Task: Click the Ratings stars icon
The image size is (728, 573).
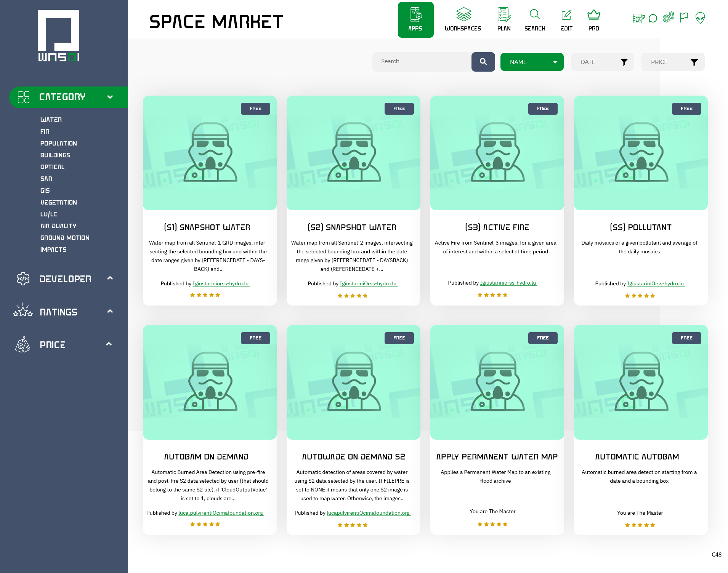Action: coord(23,310)
